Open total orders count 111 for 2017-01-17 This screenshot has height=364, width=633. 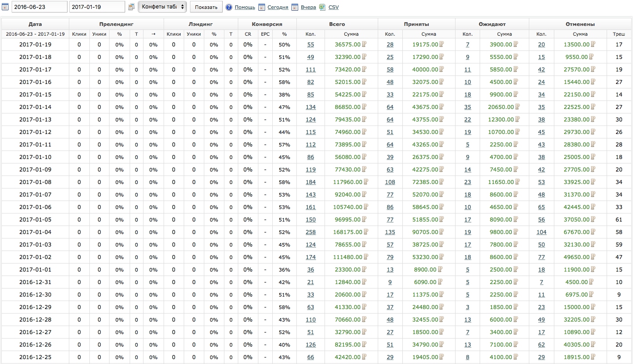[311, 70]
